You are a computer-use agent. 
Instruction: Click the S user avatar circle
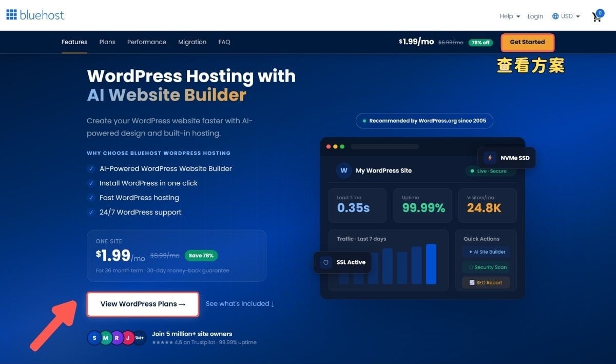94,337
